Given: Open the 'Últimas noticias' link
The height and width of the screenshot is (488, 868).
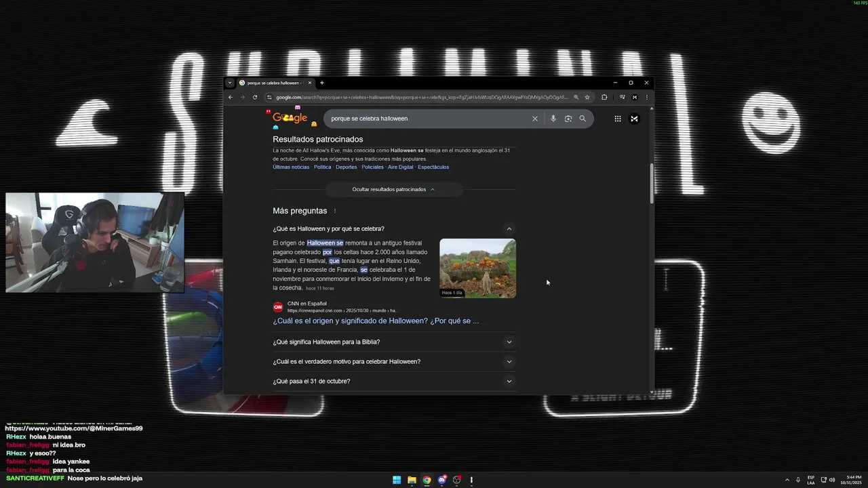Looking at the screenshot, I should (x=291, y=167).
